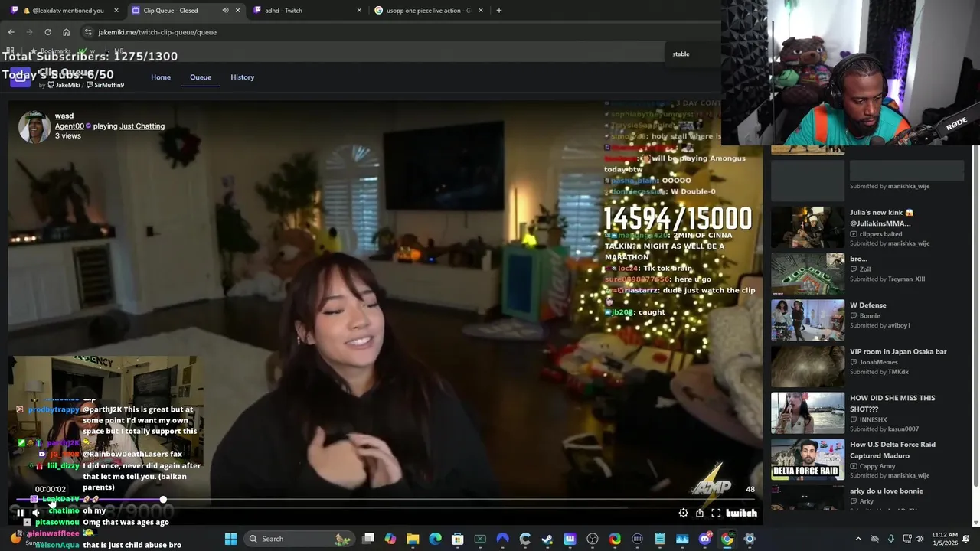Pause the clip with the pause button

pyautogui.click(x=21, y=513)
